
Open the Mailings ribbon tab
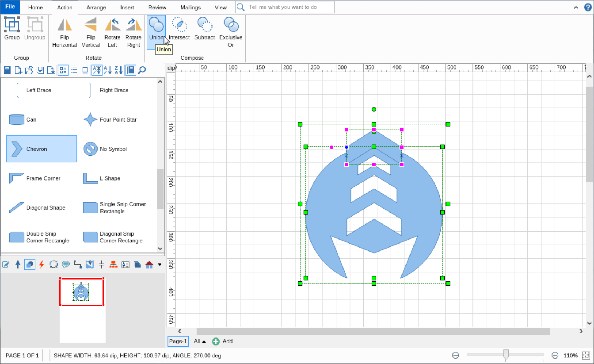pyautogui.click(x=190, y=7)
